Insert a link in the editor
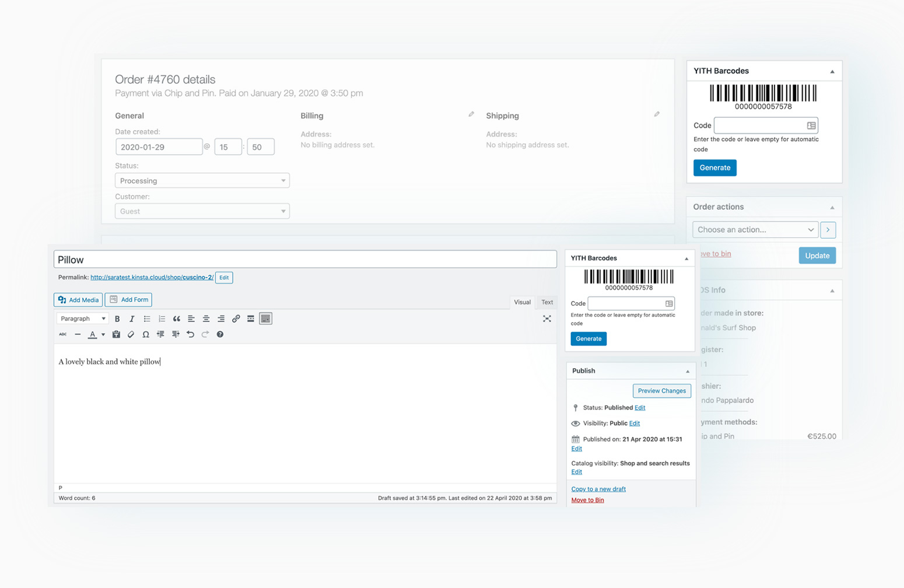 [235, 318]
